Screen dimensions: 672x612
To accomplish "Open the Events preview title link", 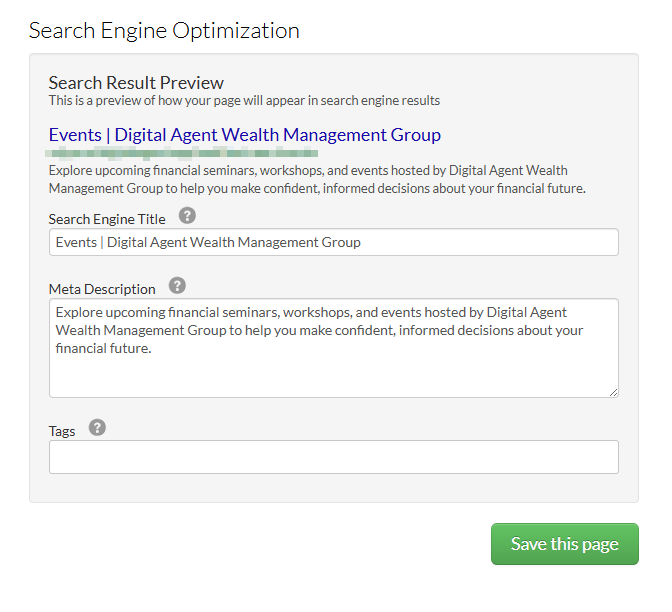I will click(x=244, y=135).
